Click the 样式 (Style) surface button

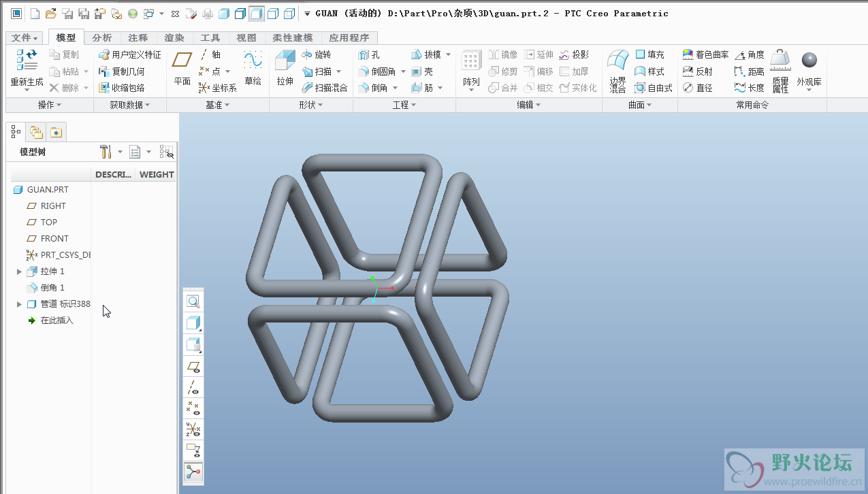coord(649,71)
